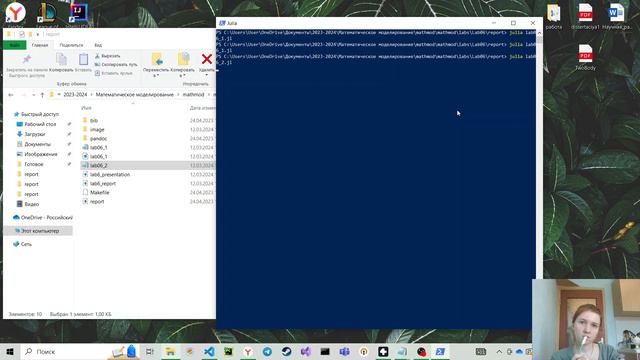Open Yandex Browser from the taskbar
The width and height of the screenshot is (640, 360).
[x=248, y=351]
